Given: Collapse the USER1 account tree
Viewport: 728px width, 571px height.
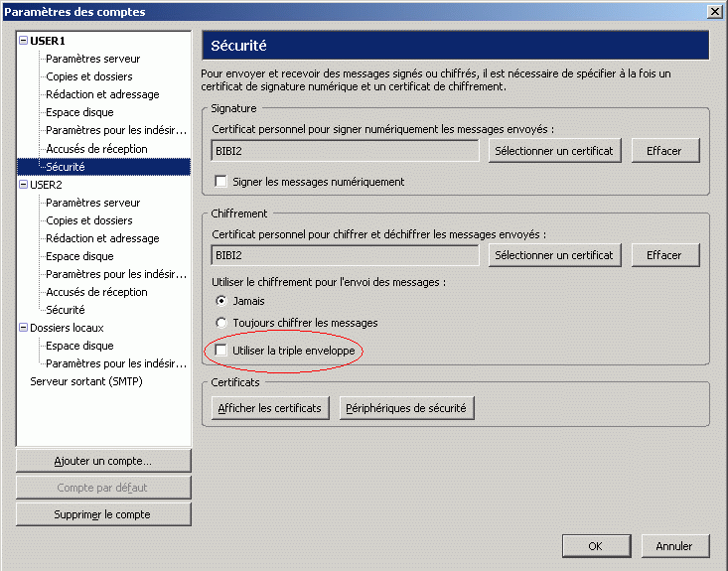Looking at the screenshot, I should coord(23,41).
